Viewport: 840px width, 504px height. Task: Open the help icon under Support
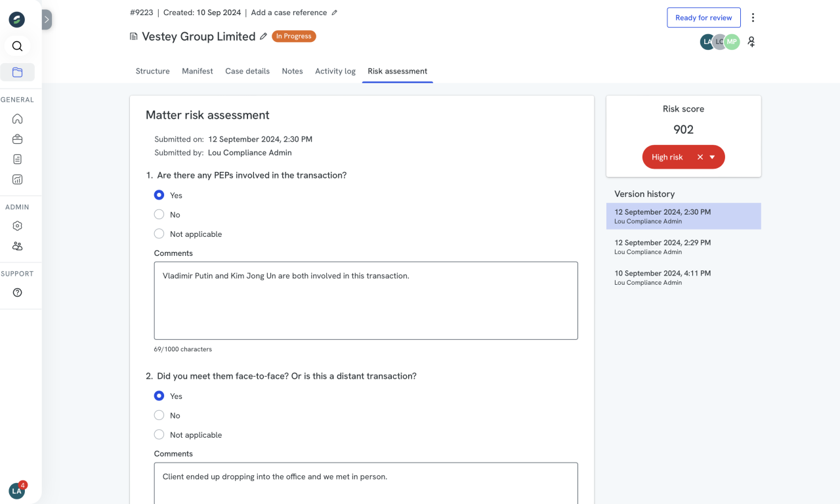coord(17,293)
